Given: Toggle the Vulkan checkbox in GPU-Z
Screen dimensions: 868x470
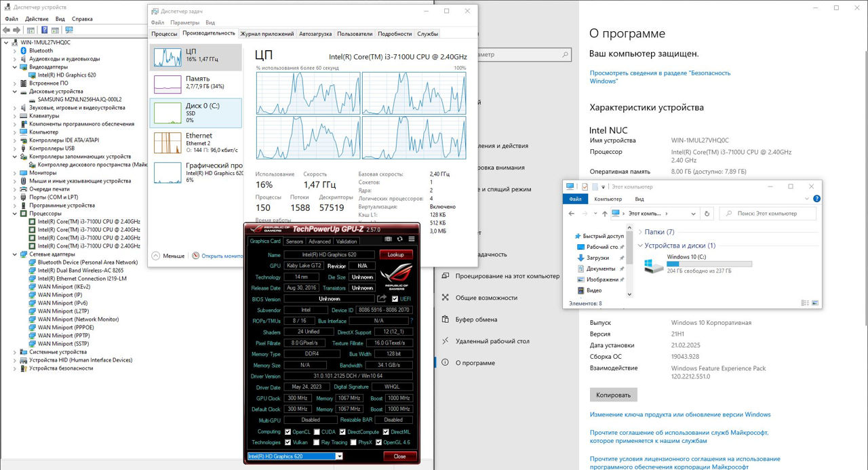Looking at the screenshot, I should point(289,442).
